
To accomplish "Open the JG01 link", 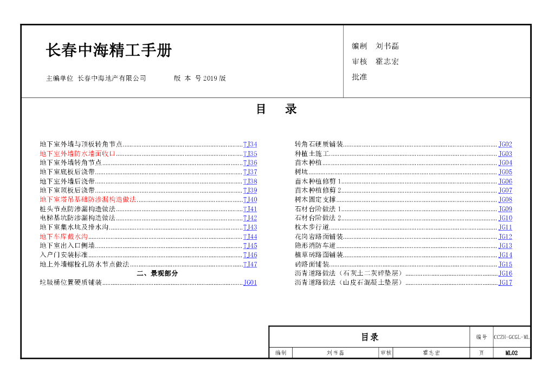I will point(250,283).
